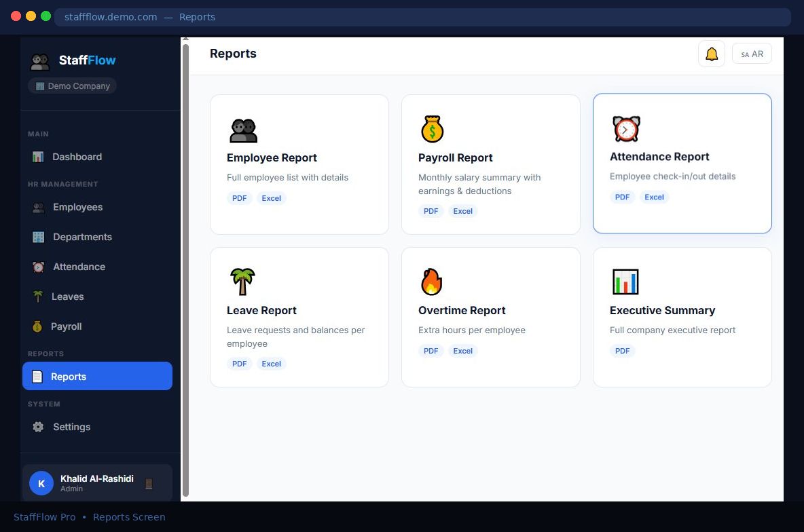Export Overtime Report as PDF

[431, 351]
